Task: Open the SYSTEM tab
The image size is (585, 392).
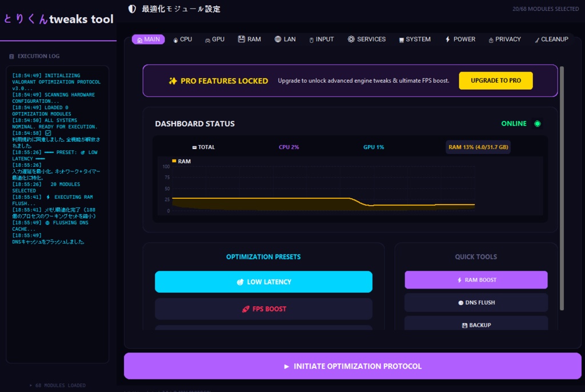Action: coord(415,39)
